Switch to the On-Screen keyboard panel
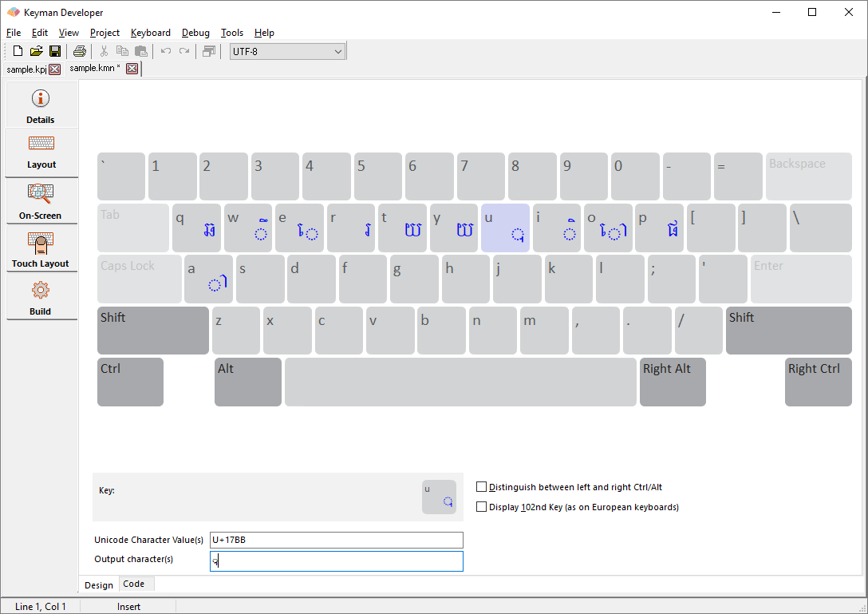Viewport: 868px width, 614px height. point(41,200)
